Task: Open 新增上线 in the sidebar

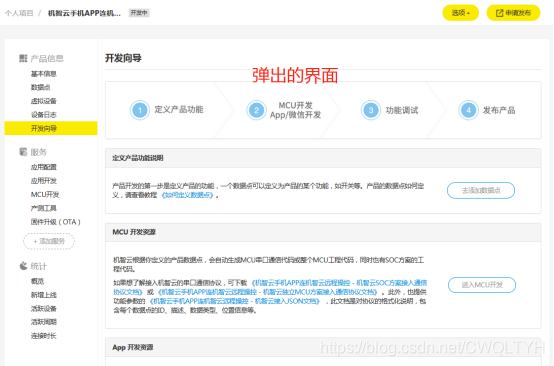Action: tap(43, 295)
